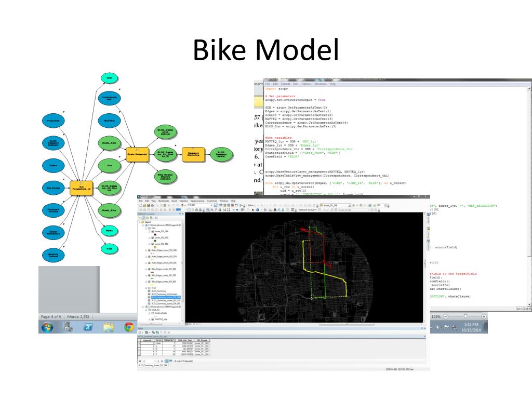
Task: Click the Save disk icon in ArcMap toolbar
Action: pos(149,205)
